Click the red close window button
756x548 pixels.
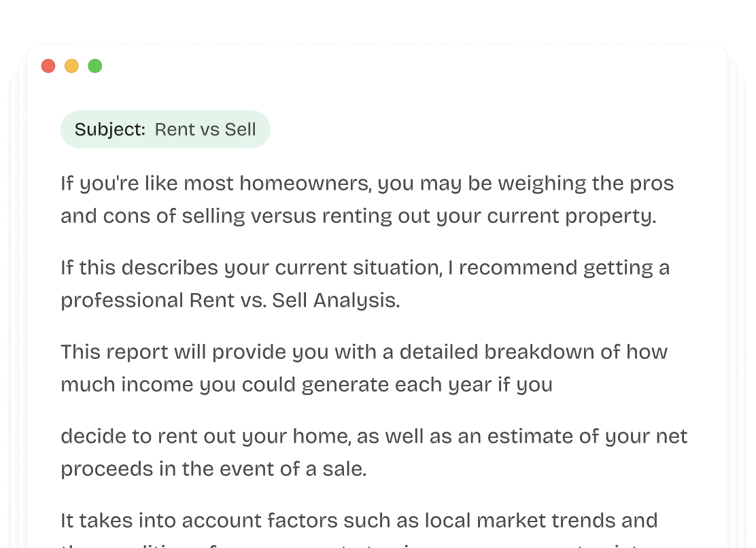[x=48, y=66]
